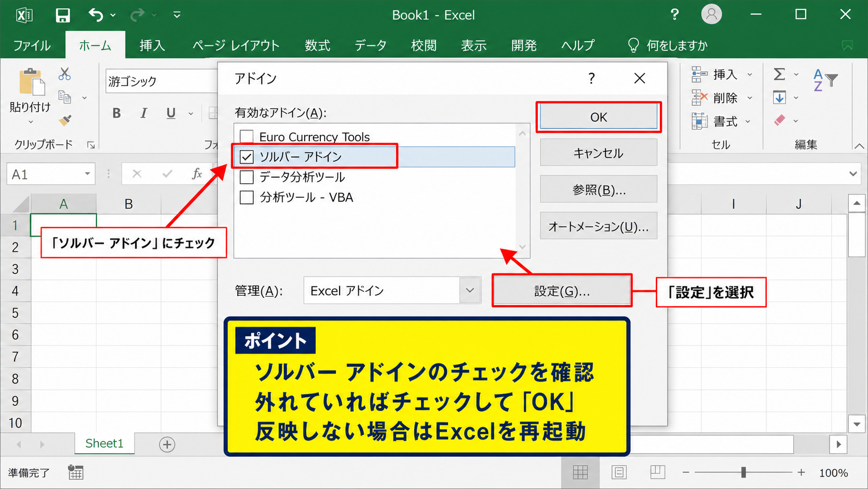The image size is (868, 489).
Task: Click the Fill down arrow icon
Action: coord(779,97)
